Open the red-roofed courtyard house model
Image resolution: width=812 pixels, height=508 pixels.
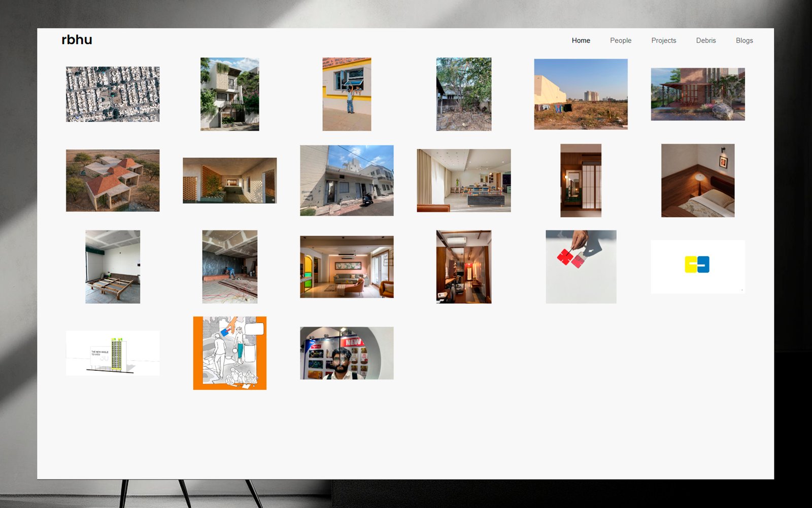[113, 180]
